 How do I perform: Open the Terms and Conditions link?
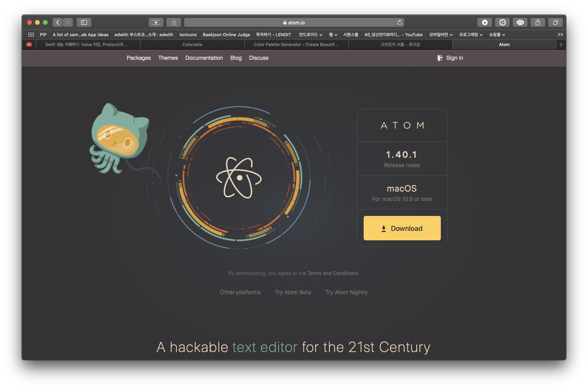(333, 273)
